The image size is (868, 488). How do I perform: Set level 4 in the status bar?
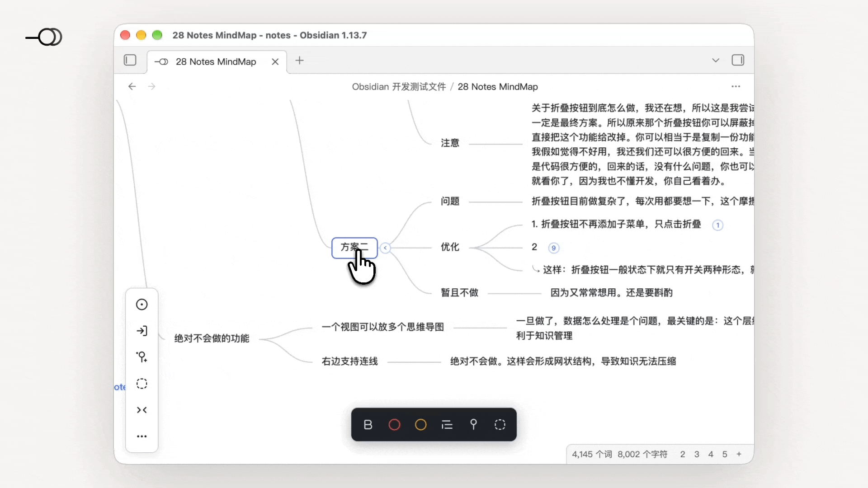pyautogui.click(x=711, y=454)
